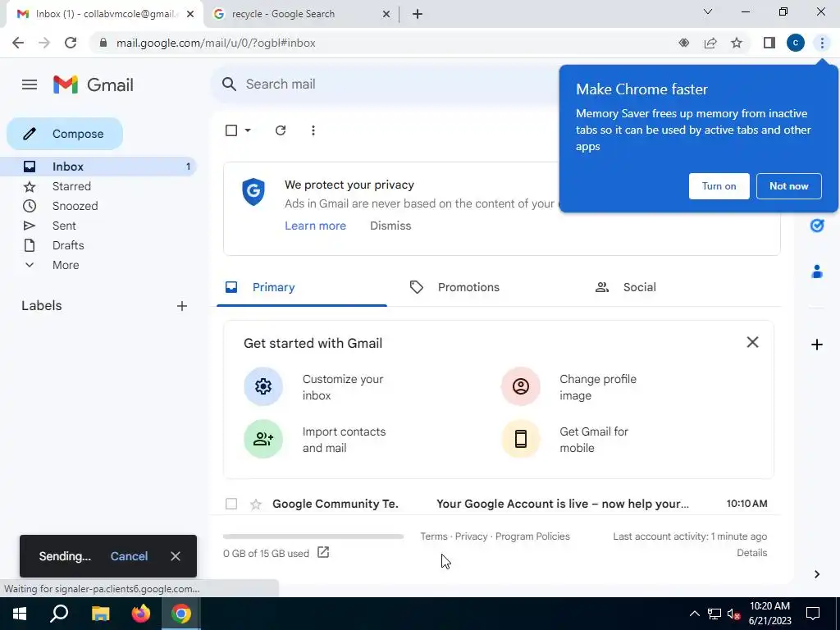Click the Privacy footer link
Viewport: 840px width, 630px height.
point(471,536)
